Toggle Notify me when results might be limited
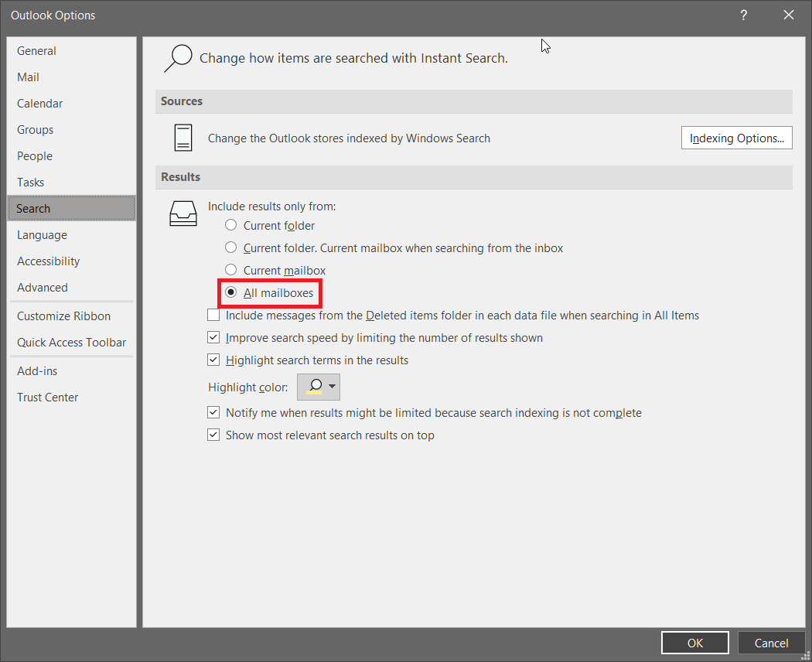 tap(213, 412)
